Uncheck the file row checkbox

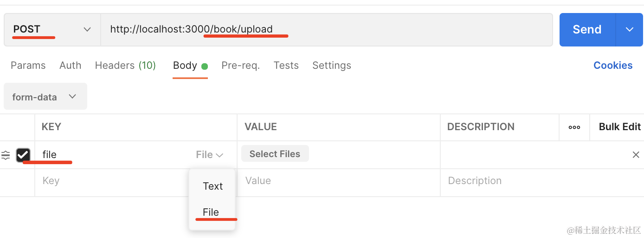tap(23, 155)
